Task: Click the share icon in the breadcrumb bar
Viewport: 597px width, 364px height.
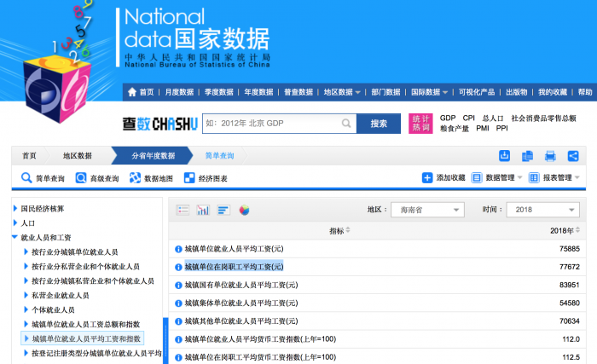Action: pyautogui.click(x=573, y=156)
